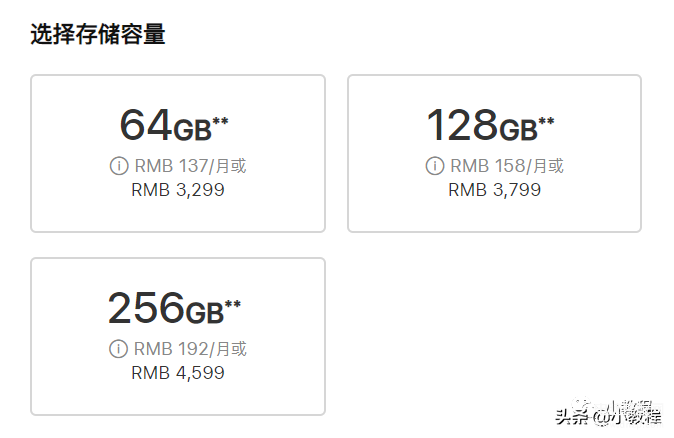Click the footnote asterisks after 64GB

[221, 122]
